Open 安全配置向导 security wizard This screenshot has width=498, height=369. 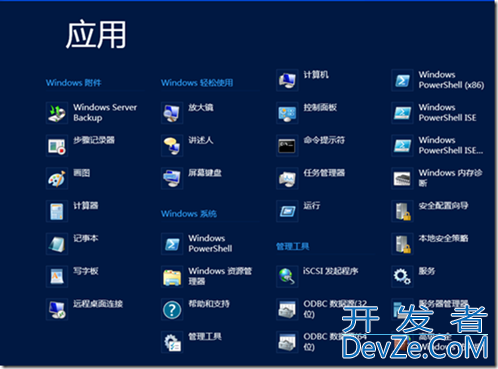(x=430, y=211)
